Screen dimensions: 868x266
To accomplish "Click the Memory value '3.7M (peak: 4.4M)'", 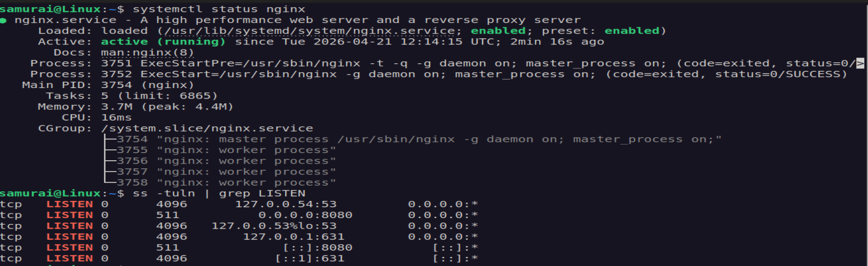I will point(167,107).
